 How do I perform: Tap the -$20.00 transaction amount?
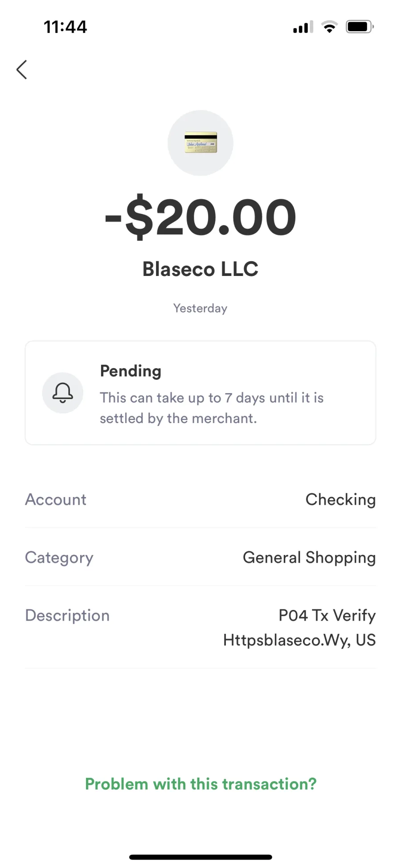pyautogui.click(x=200, y=217)
